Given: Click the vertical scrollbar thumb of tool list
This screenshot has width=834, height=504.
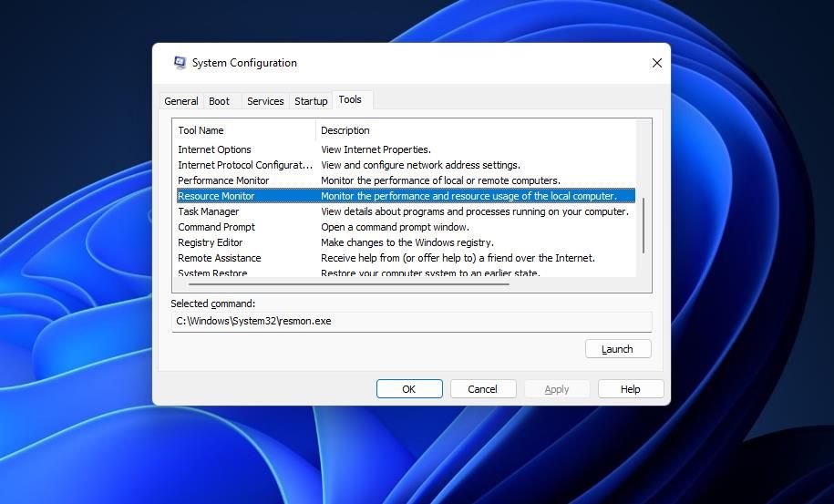Looking at the screenshot, I should (x=644, y=225).
